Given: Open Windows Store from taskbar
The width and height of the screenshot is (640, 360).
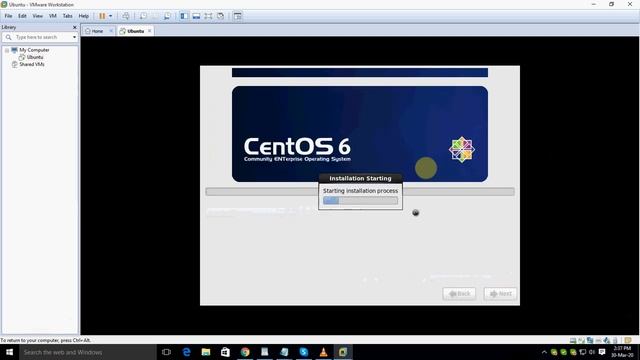Looking at the screenshot, I should (225, 352).
